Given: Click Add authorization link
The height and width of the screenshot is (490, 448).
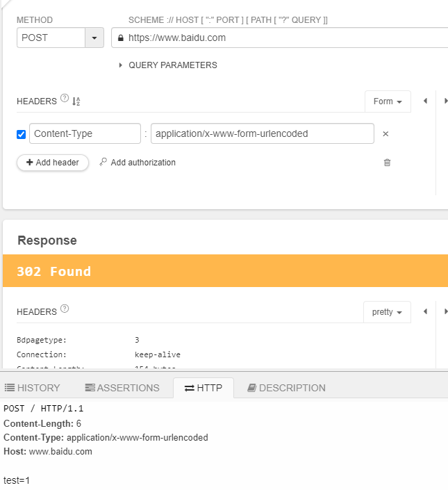Looking at the screenshot, I should coord(138,163).
